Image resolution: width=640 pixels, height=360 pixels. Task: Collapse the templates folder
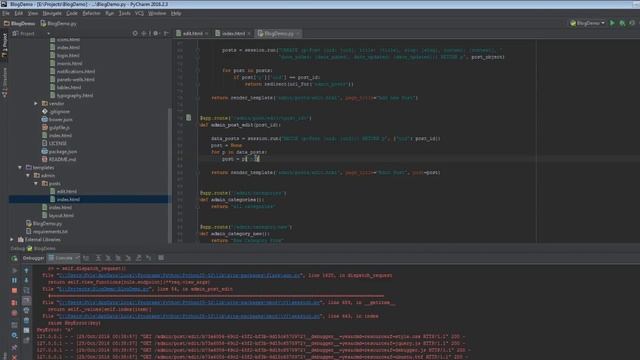(x=20, y=168)
